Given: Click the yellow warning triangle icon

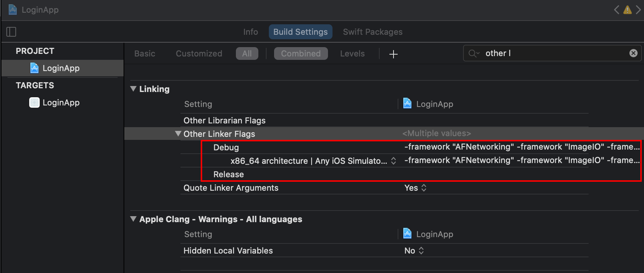Looking at the screenshot, I should (x=628, y=10).
